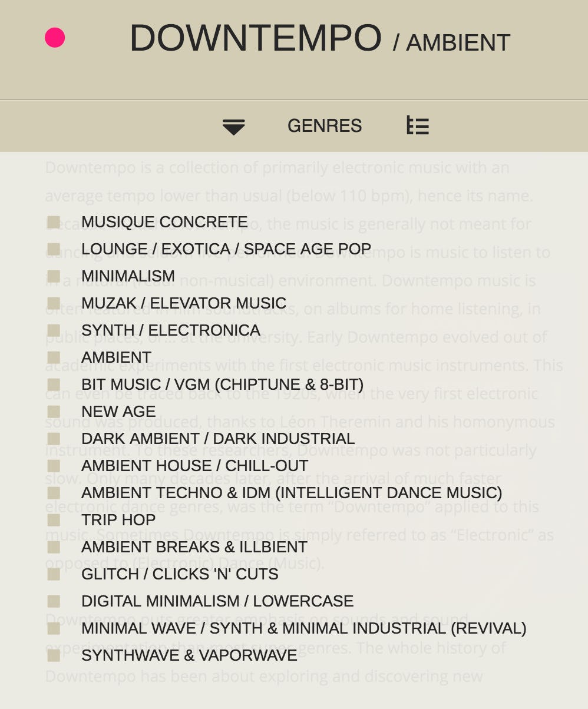588x709 pixels.
Task: Click square marker beside Glitch / Clicks 'N' Cuts
Action: 54,574
